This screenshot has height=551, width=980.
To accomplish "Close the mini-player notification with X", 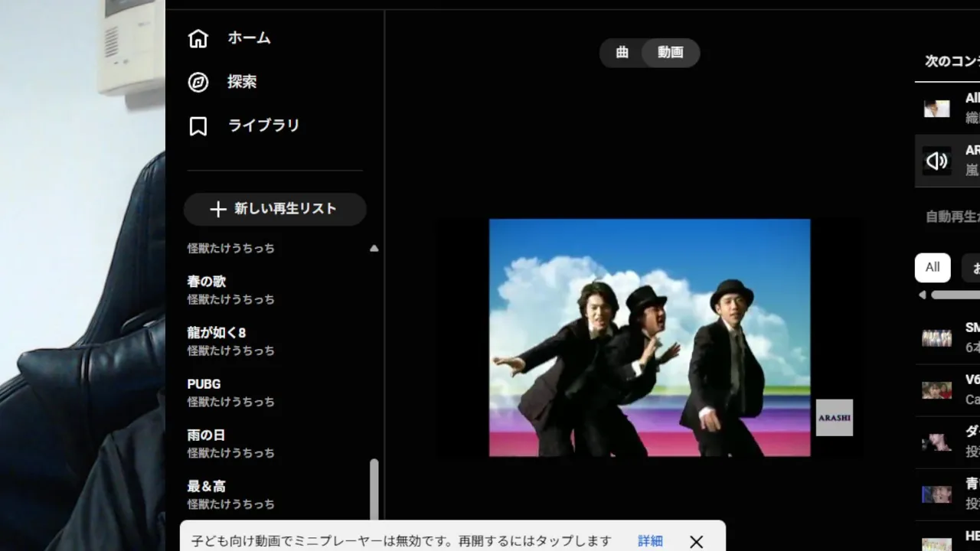I will tap(696, 542).
